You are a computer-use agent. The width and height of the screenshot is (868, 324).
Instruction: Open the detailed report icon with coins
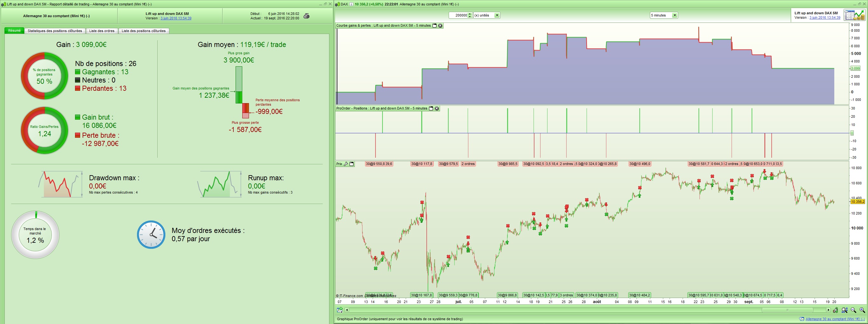click(854, 15)
